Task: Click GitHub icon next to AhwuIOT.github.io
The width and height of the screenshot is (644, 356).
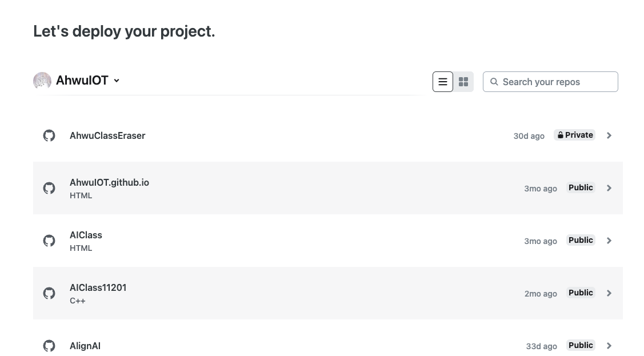Action: [49, 188]
